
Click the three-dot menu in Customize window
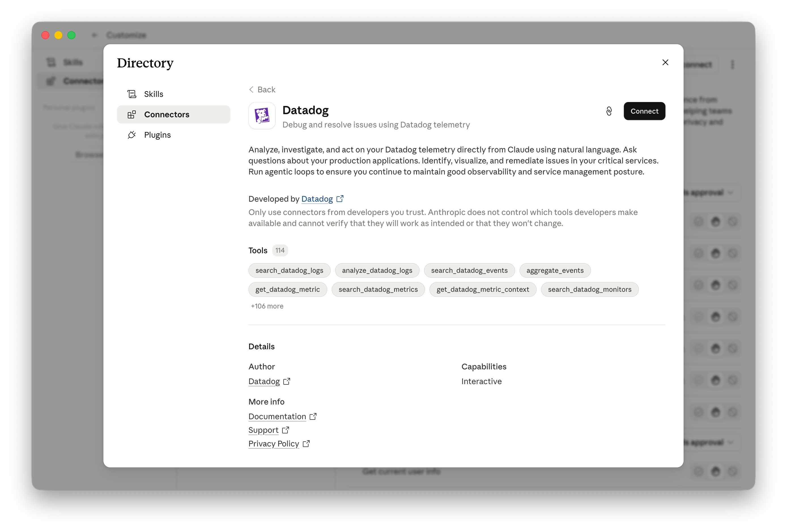pyautogui.click(x=732, y=64)
